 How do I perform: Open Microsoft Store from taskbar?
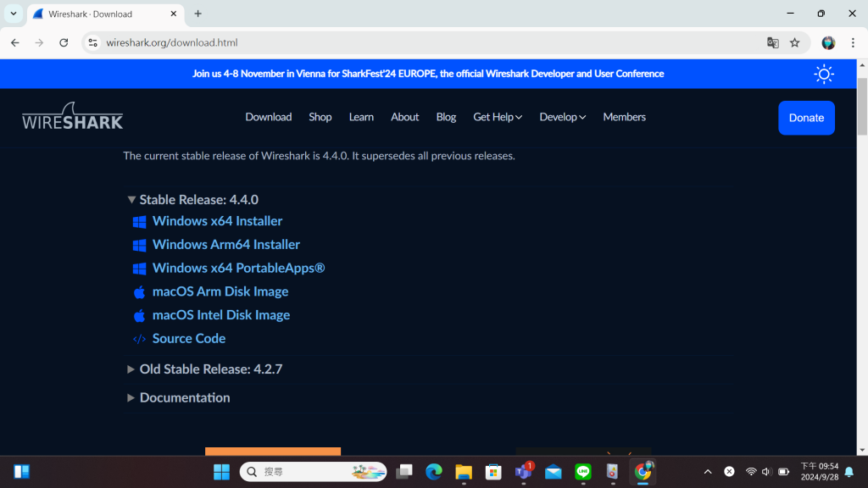pos(493,472)
